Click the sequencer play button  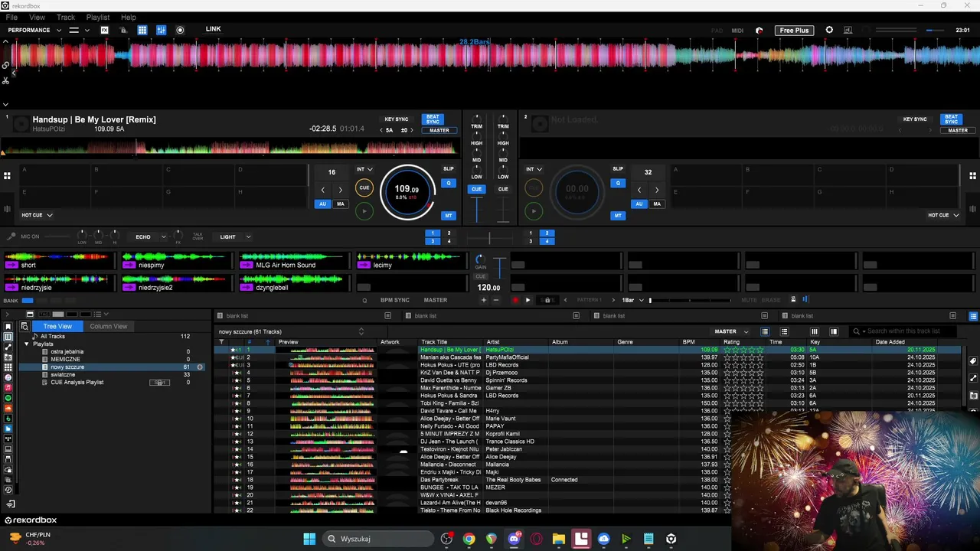[528, 300]
